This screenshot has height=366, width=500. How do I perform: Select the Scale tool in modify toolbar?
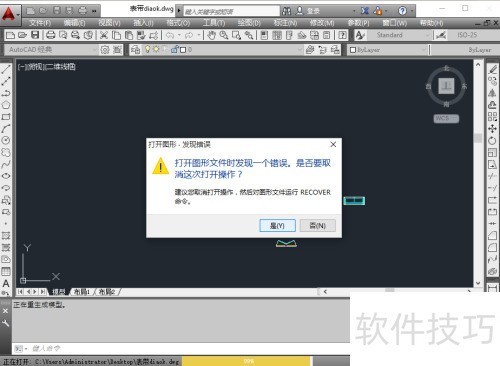[x=492, y=152]
